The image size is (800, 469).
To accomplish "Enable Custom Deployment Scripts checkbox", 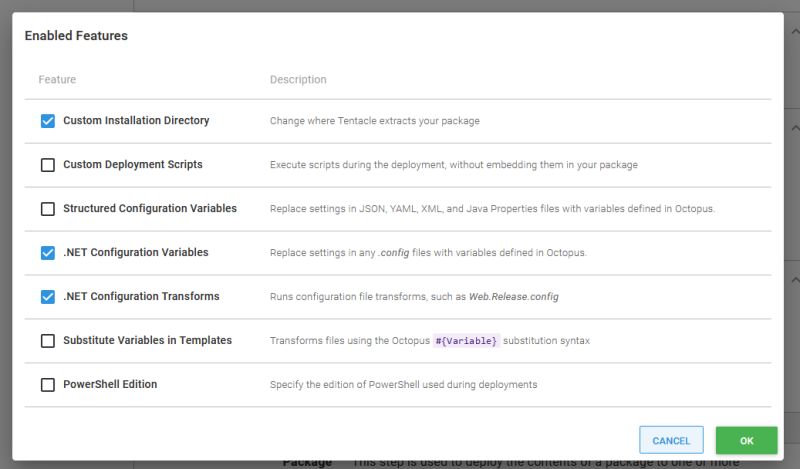I will pos(47,165).
